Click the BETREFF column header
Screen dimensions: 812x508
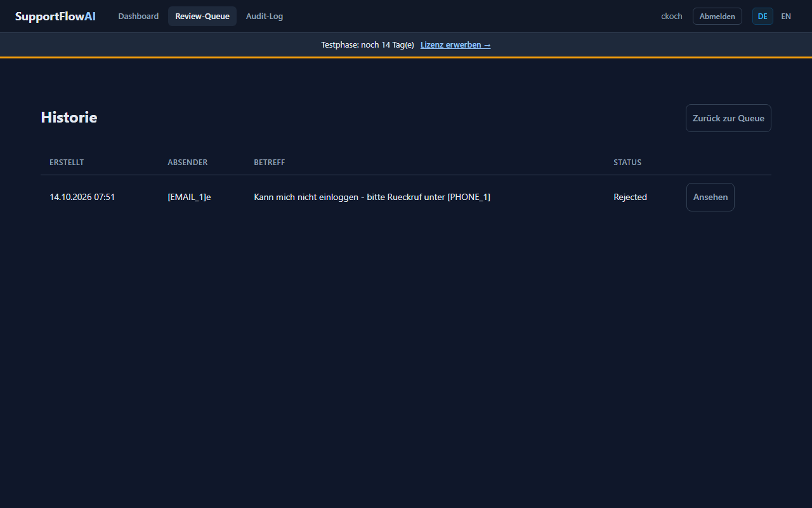[270, 163]
